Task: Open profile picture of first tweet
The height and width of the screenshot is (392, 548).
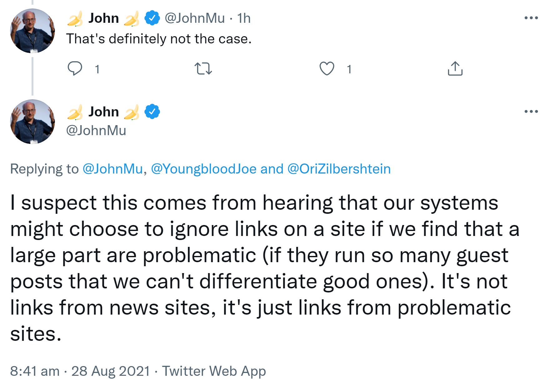Action: [x=32, y=31]
